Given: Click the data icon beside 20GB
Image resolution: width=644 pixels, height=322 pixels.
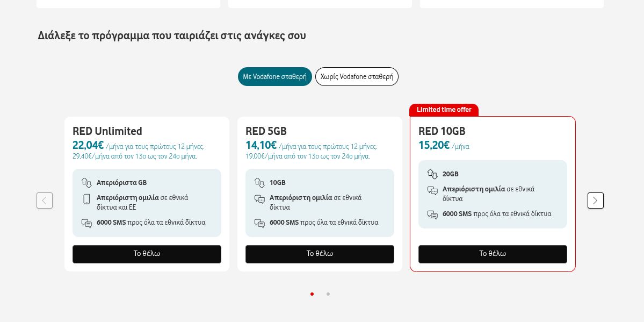Looking at the screenshot, I should (432, 174).
